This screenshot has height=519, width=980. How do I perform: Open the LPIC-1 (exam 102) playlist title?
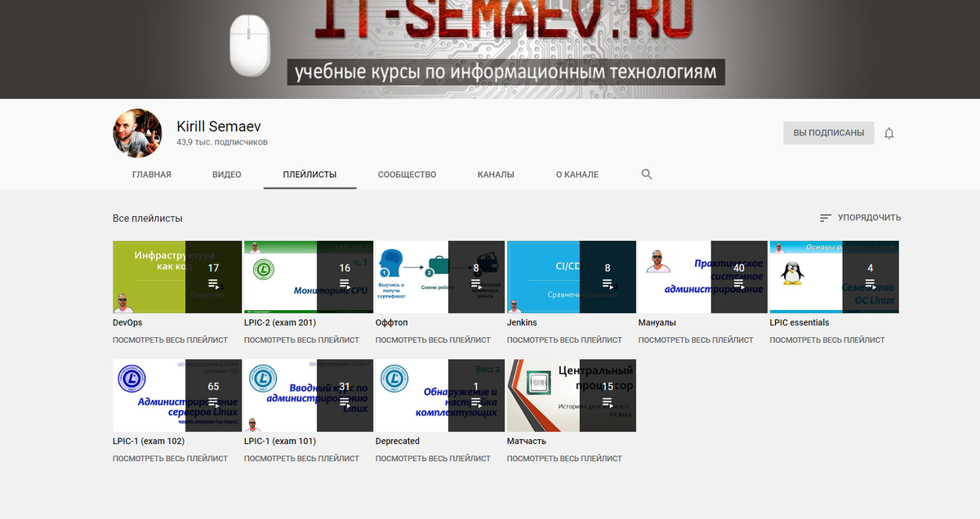pyautogui.click(x=149, y=441)
